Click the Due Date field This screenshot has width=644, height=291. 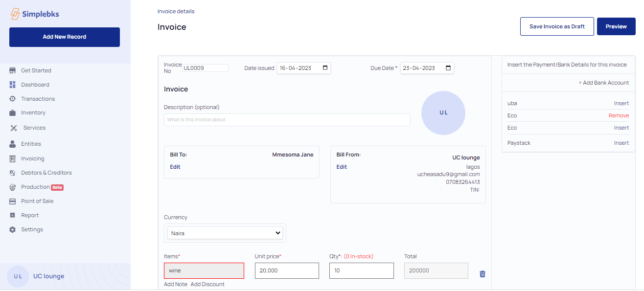tap(427, 68)
